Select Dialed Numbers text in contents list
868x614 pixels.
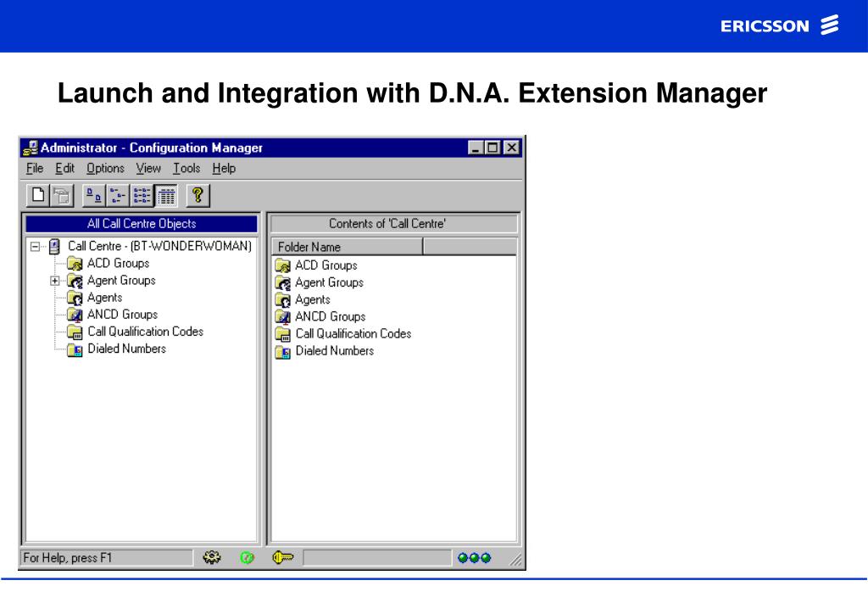pyautogui.click(x=334, y=351)
